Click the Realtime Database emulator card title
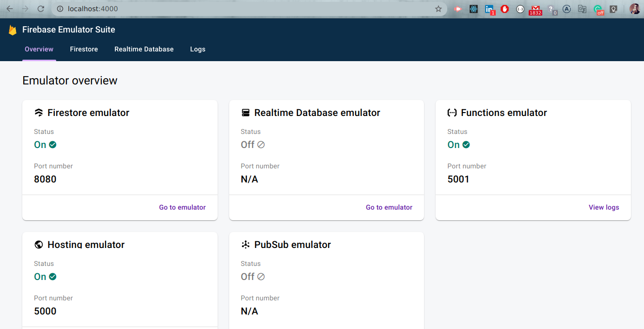Screen dimensions: 644x329 tap(317, 113)
